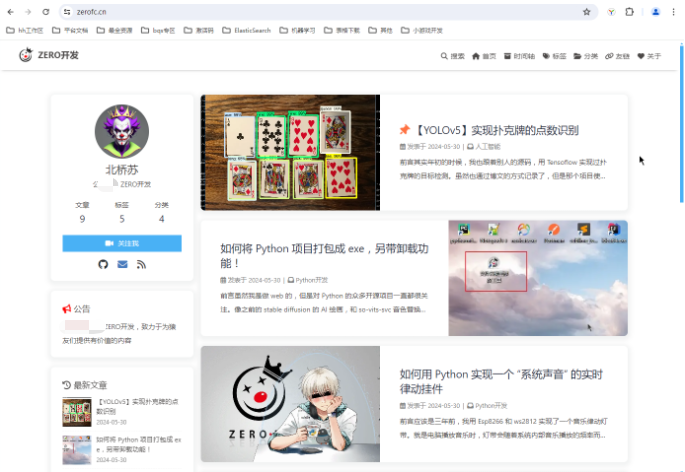
Task: Open 关于 about in navigation
Action: (x=649, y=56)
